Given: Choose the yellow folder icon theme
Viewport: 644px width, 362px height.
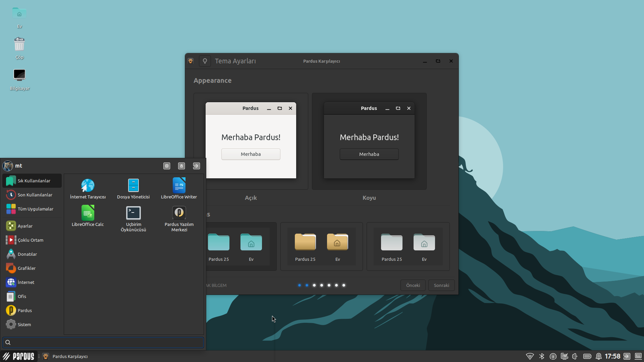Looking at the screenshot, I should pos(321,246).
